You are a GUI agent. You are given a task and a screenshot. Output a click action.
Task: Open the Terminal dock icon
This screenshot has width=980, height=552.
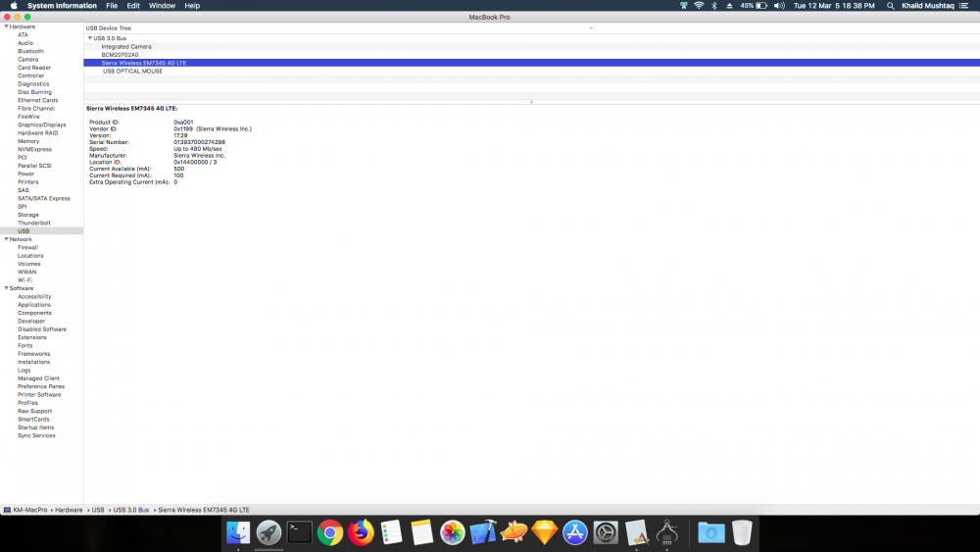pyautogui.click(x=299, y=532)
